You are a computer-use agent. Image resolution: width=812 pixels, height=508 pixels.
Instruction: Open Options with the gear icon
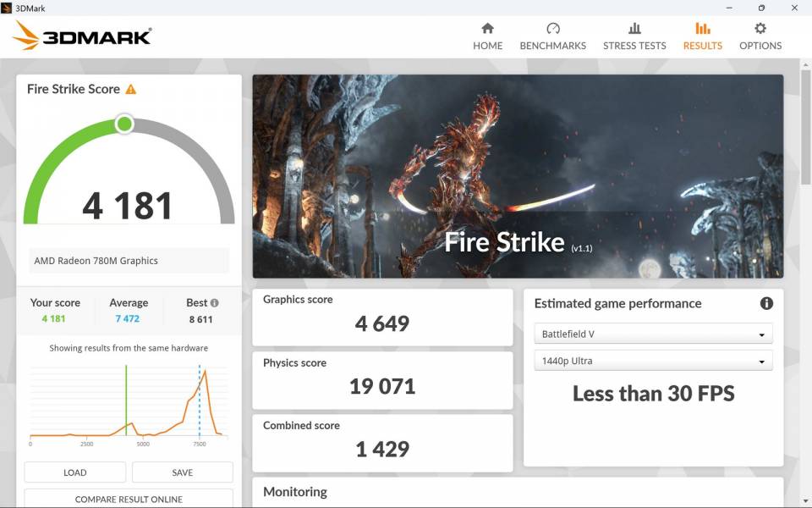click(x=760, y=29)
